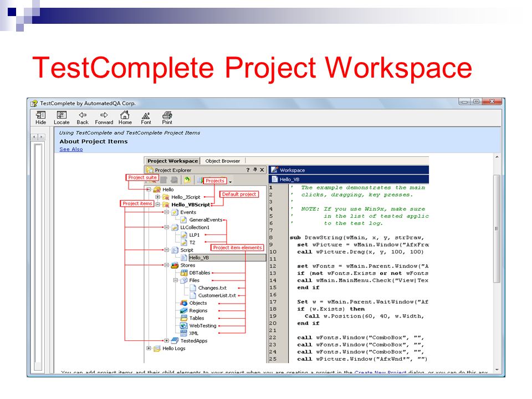The width and height of the screenshot is (532, 399).
Task: Click the Locate toolbar icon
Action: tap(62, 115)
